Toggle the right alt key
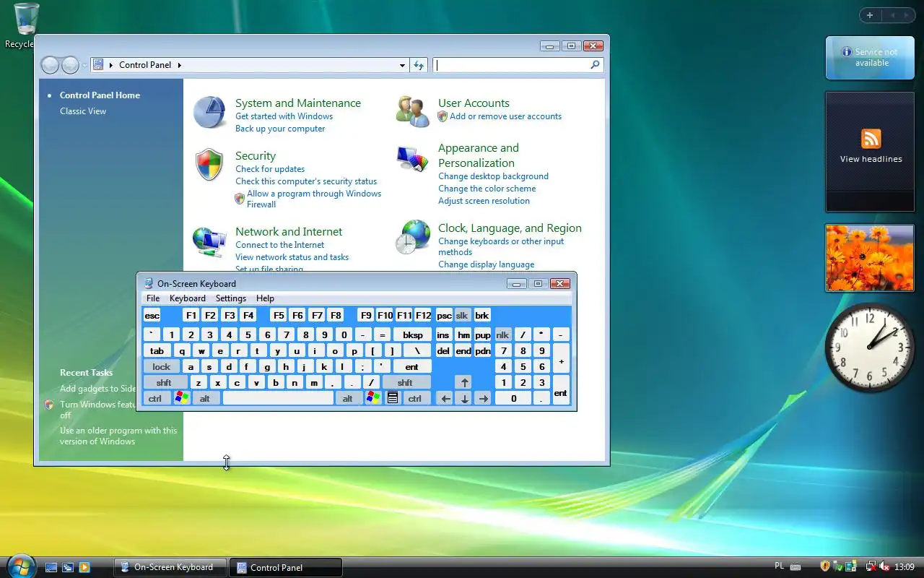Screen dimensions: 924x578 click(x=348, y=398)
